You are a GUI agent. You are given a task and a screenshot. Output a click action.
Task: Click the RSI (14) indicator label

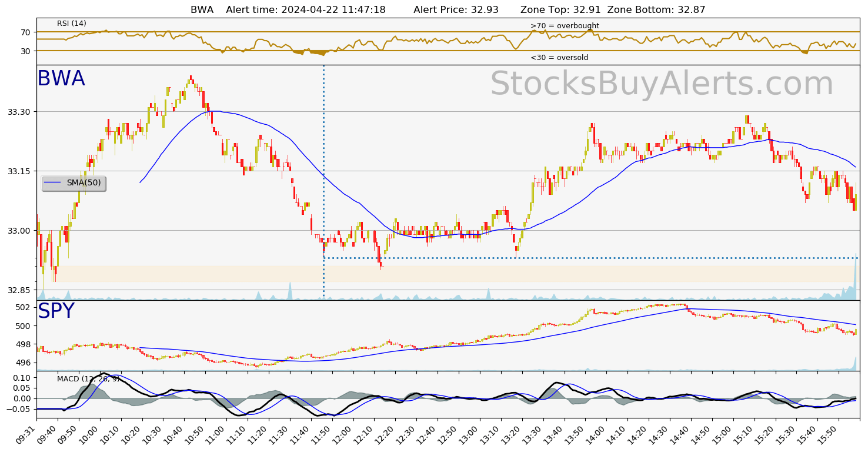[72, 24]
